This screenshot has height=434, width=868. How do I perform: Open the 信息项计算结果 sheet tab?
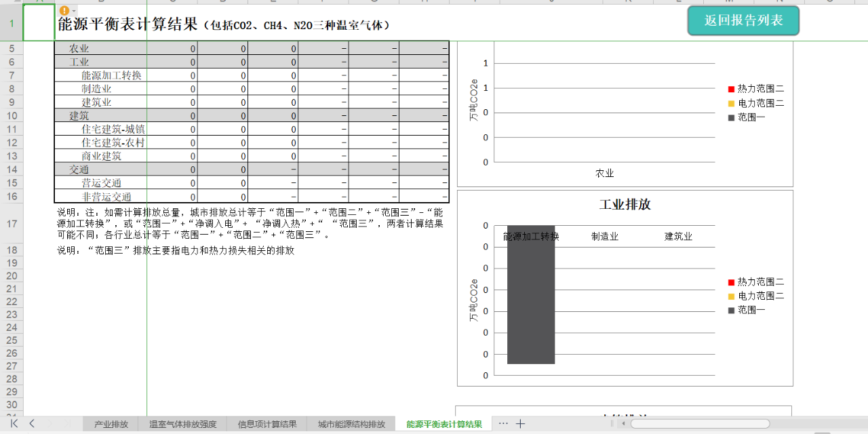[267, 425]
